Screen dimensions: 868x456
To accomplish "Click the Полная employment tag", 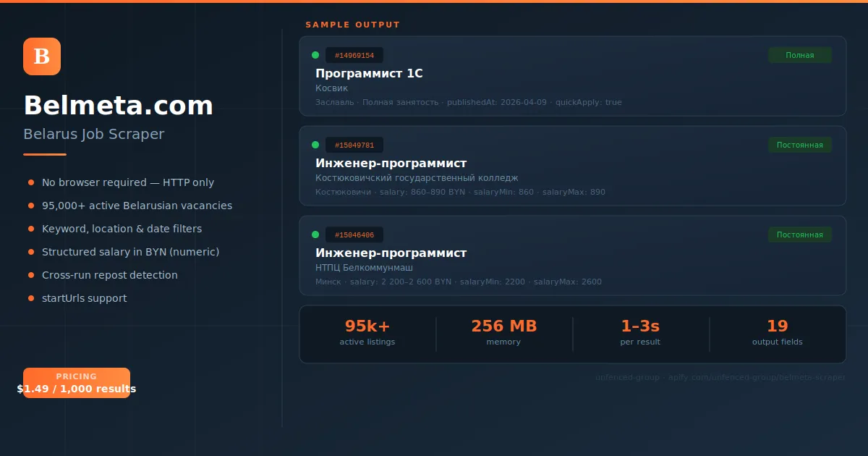I will [x=799, y=55].
